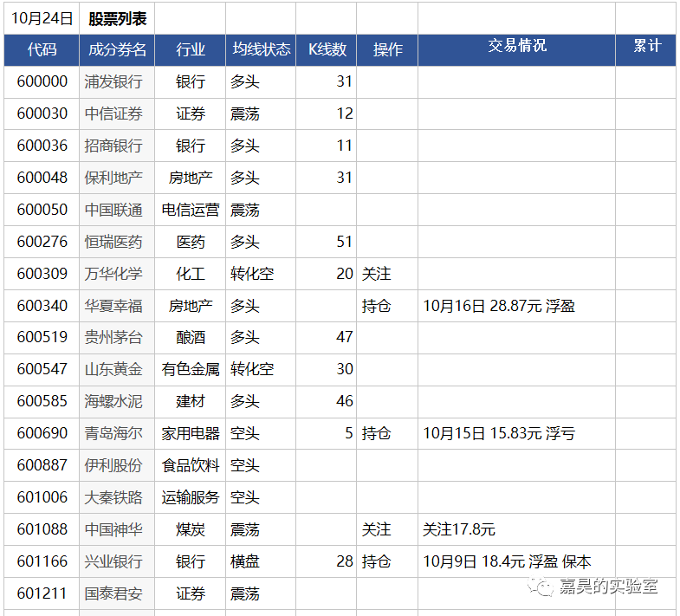Image resolution: width=680 pixels, height=616 pixels.
Task: Select stock code 601006
Action: click(x=42, y=497)
